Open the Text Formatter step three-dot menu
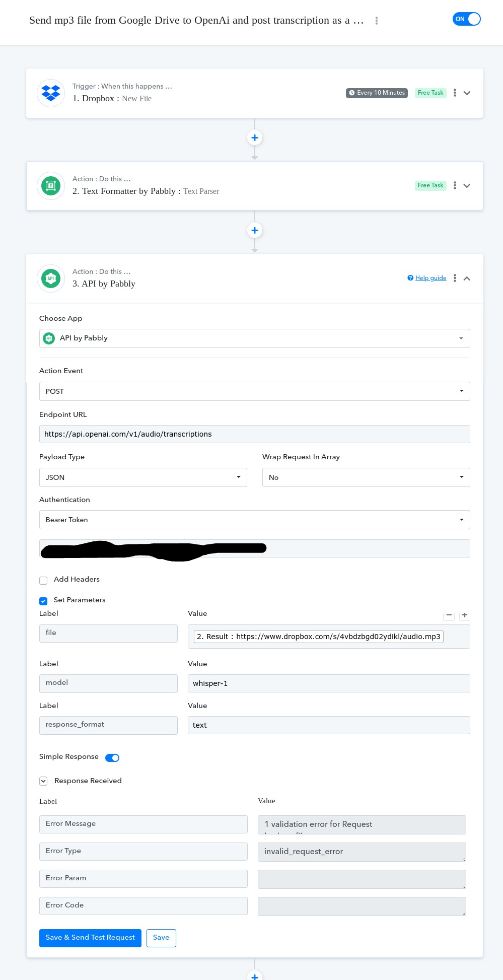Image resolution: width=503 pixels, height=980 pixels. click(455, 185)
